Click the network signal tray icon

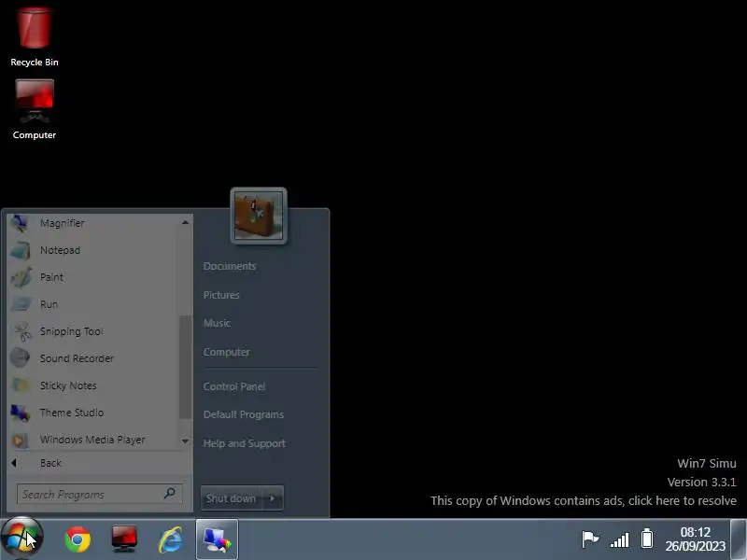click(619, 540)
